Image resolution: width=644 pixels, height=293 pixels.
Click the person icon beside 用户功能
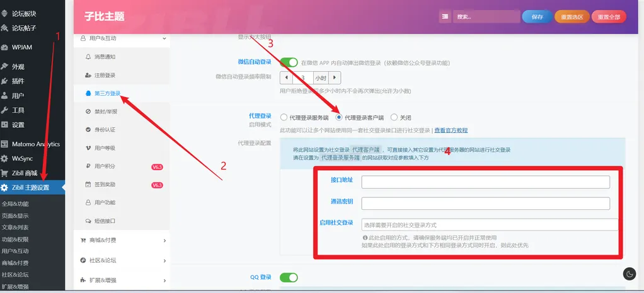click(88, 203)
